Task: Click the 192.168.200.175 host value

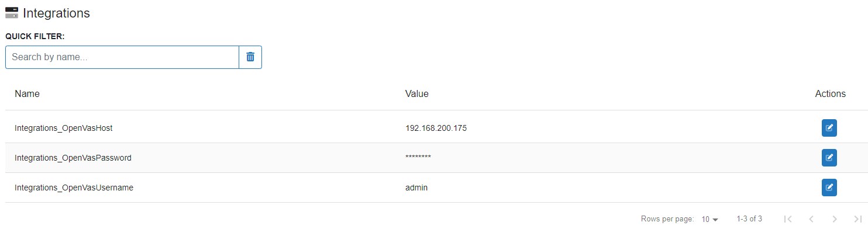Action: click(x=436, y=128)
